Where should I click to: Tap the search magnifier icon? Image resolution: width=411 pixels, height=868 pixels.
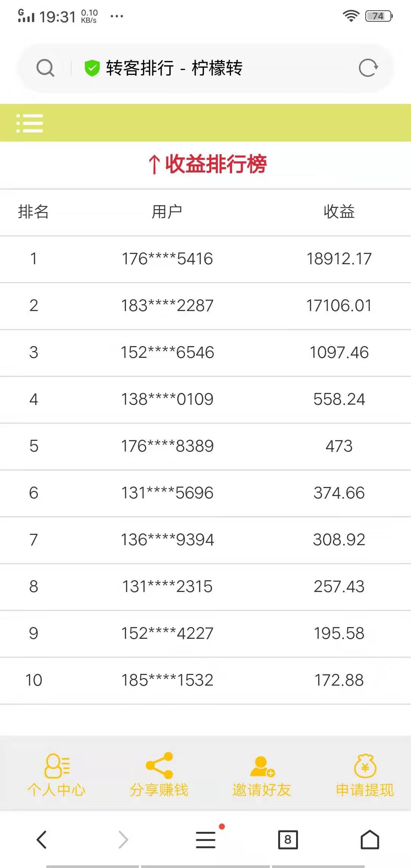coord(45,68)
